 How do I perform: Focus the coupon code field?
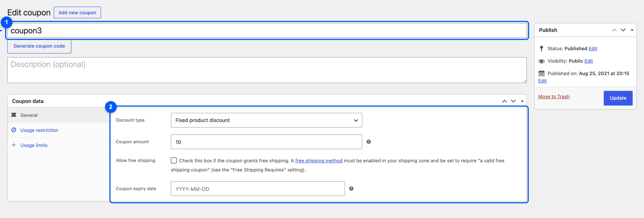[267, 31]
